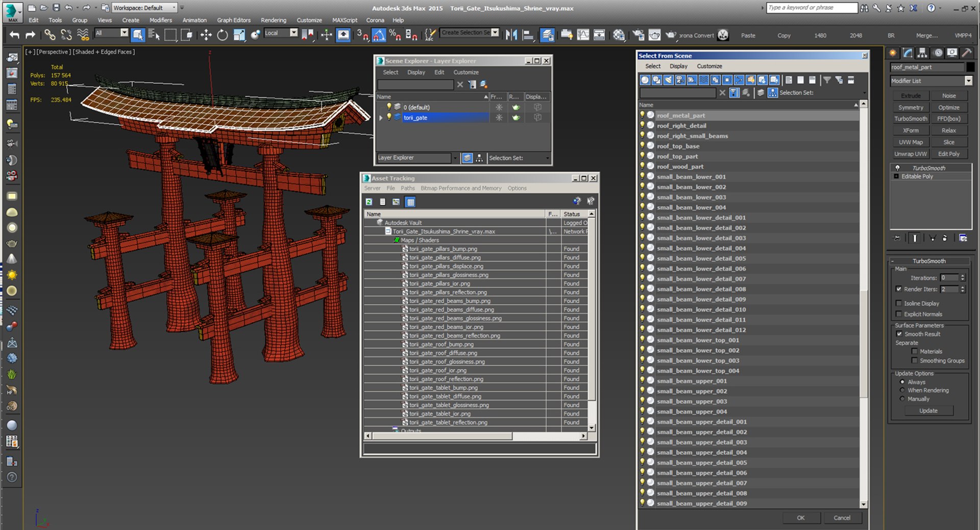Click the Mirror tool icon
This screenshot has height=530, width=980.
511,35
